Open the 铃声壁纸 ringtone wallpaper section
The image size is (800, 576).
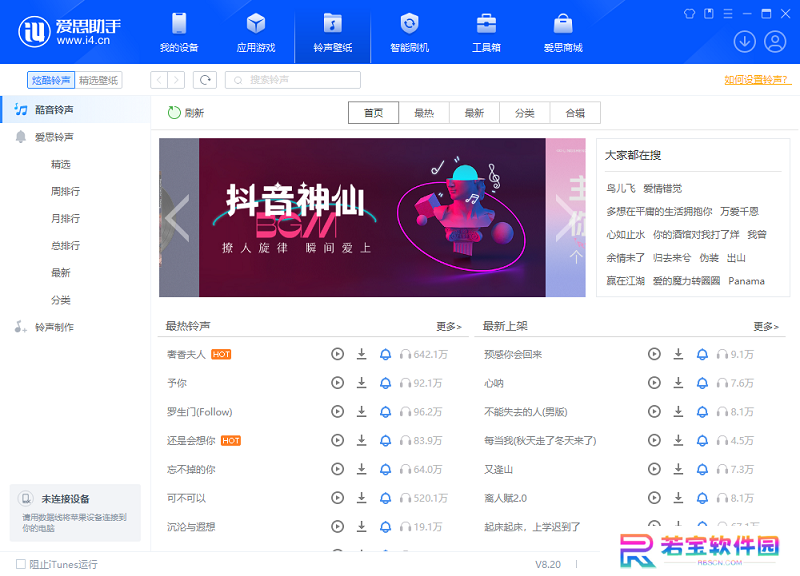[333, 32]
